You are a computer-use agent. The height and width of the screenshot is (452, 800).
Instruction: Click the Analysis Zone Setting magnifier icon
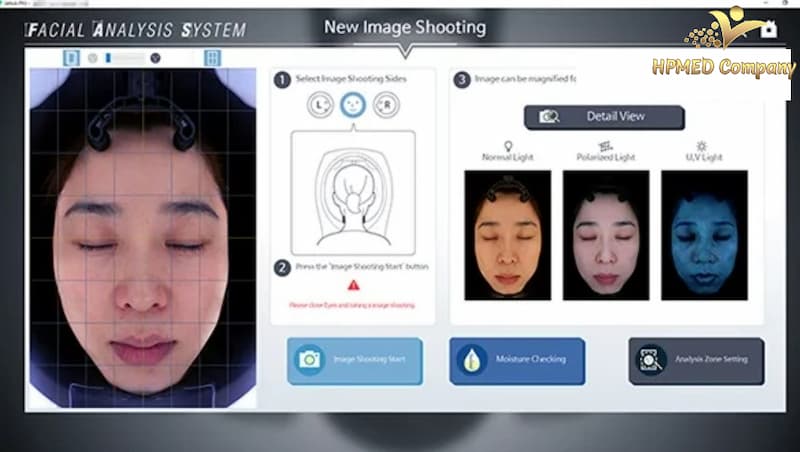click(650, 360)
